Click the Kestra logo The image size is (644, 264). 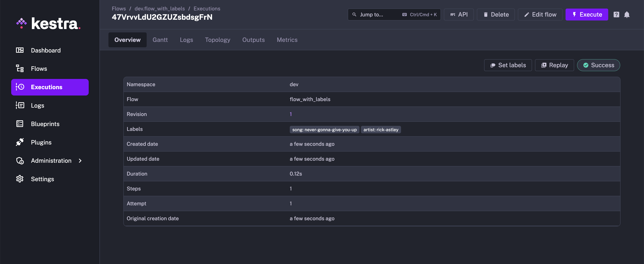48,24
